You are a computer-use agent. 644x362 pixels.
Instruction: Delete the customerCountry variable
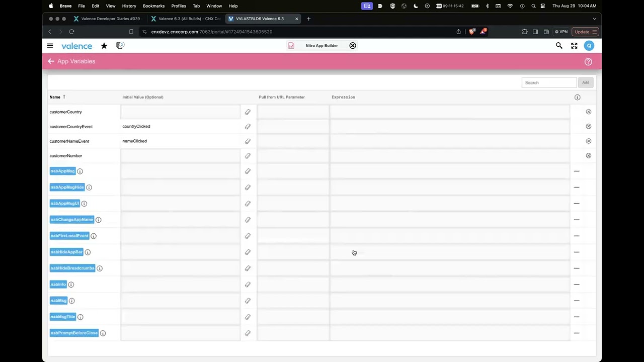[589, 112]
